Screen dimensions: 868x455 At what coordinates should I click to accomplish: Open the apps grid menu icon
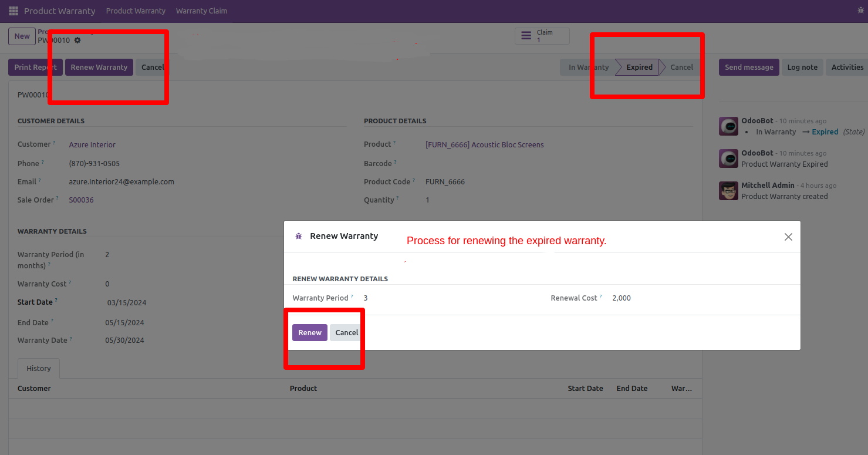click(13, 11)
